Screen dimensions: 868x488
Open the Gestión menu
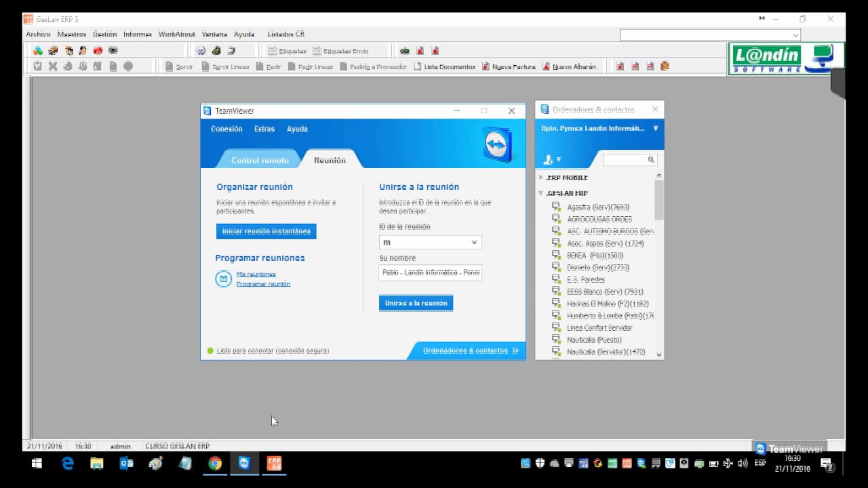click(104, 34)
